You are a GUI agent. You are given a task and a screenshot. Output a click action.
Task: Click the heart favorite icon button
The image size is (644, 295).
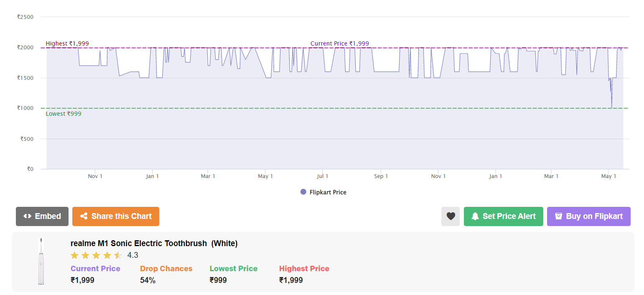[450, 216]
